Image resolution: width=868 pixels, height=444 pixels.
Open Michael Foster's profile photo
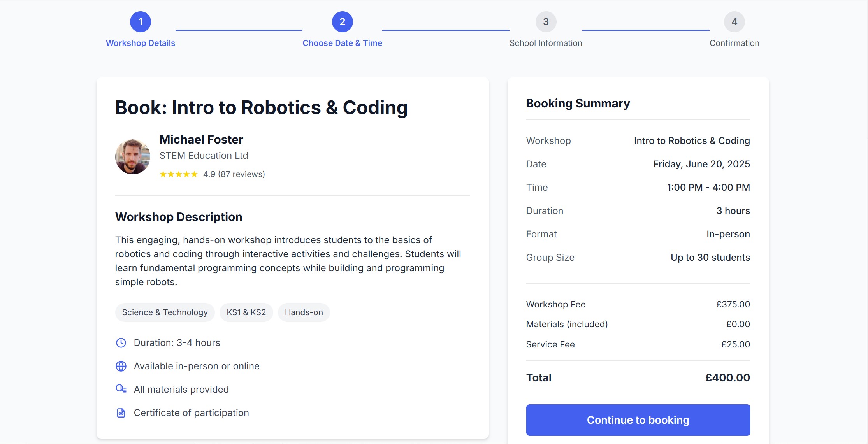133,157
